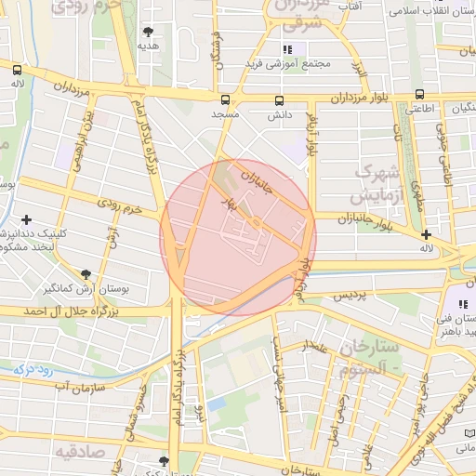Click the بلوار مرزداران road label
Viewport: 476px width, 476px height.
[359, 99]
